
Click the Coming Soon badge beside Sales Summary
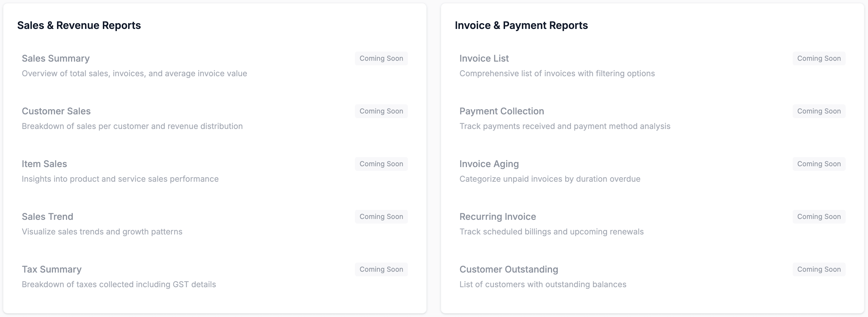(381, 58)
